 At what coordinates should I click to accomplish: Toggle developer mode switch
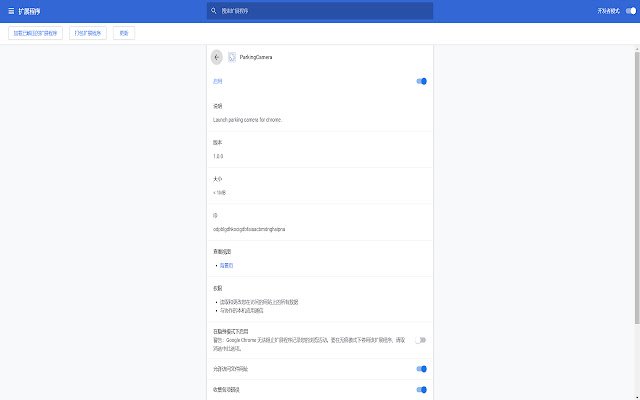(631, 11)
